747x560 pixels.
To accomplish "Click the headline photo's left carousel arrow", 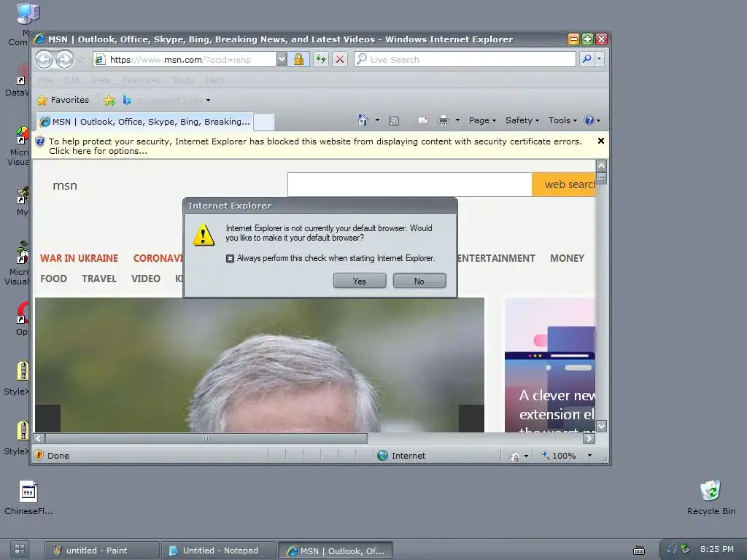I will (x=47, y=419).
